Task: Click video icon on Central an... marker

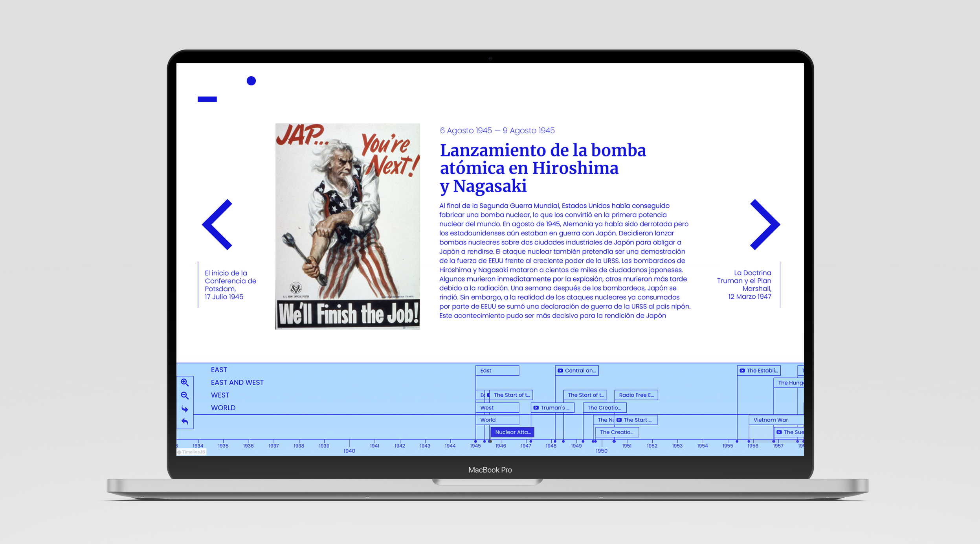Action: point(560,371)
